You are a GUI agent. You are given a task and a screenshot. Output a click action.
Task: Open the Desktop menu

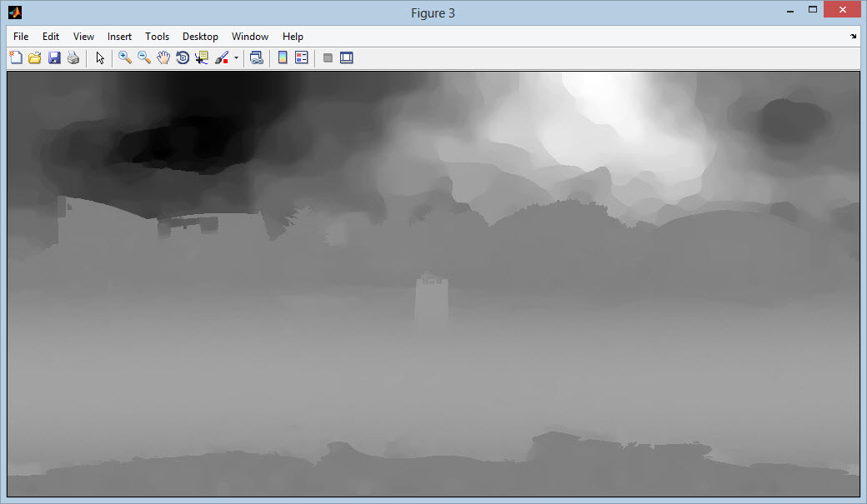(200, 37)
